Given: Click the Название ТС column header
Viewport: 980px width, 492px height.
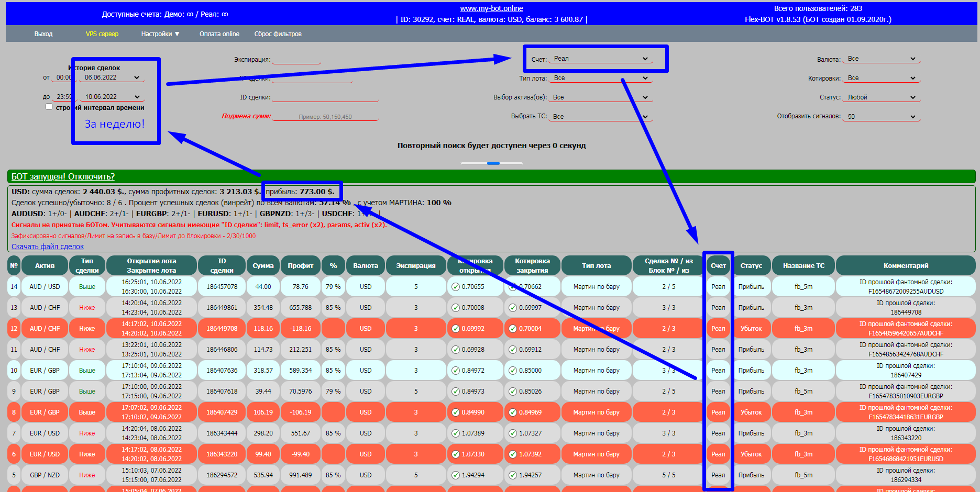Looking at the screenshot, I should pos(803,266).
